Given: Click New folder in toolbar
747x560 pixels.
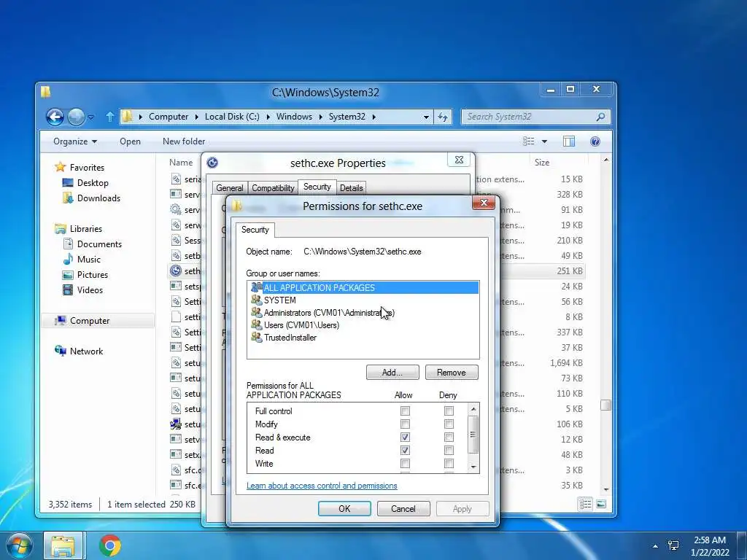Looking at the screenshot, I should click(184, 141).
